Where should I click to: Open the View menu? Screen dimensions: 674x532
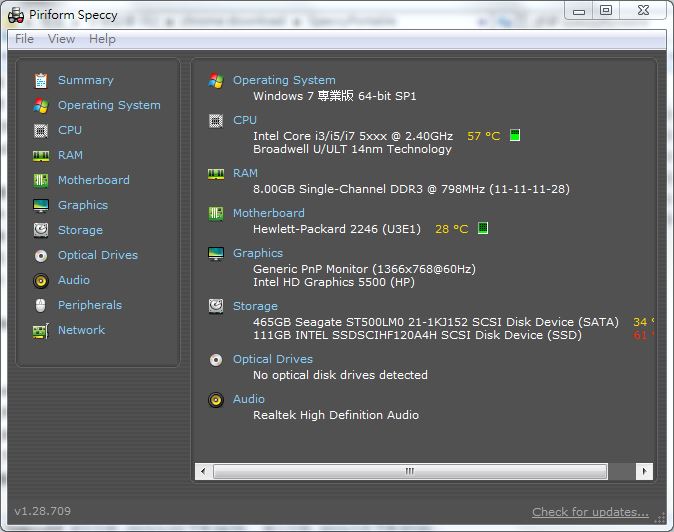pyautogui.click(x=61, y=39)
